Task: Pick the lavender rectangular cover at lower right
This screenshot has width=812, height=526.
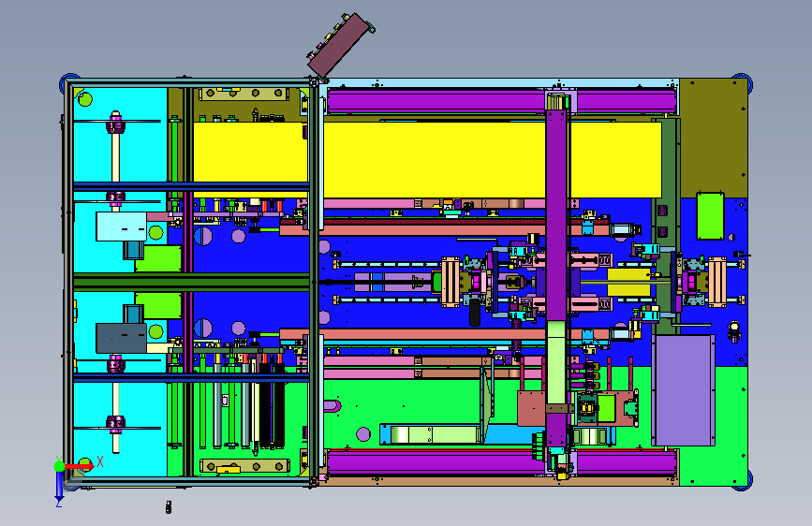Action: (x=683, y=390)
